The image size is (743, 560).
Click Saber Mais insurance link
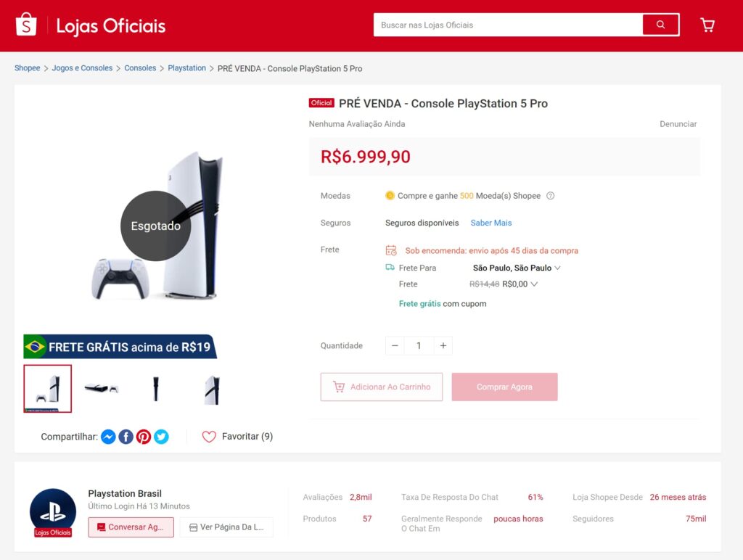pos(491,223)
